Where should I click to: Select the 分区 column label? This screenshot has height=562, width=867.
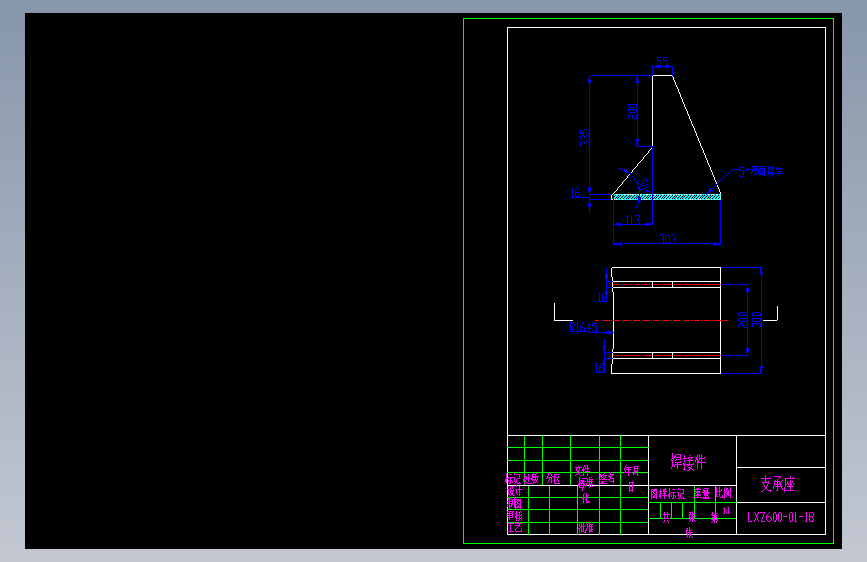pyautogui.click(x=553, y=478)
